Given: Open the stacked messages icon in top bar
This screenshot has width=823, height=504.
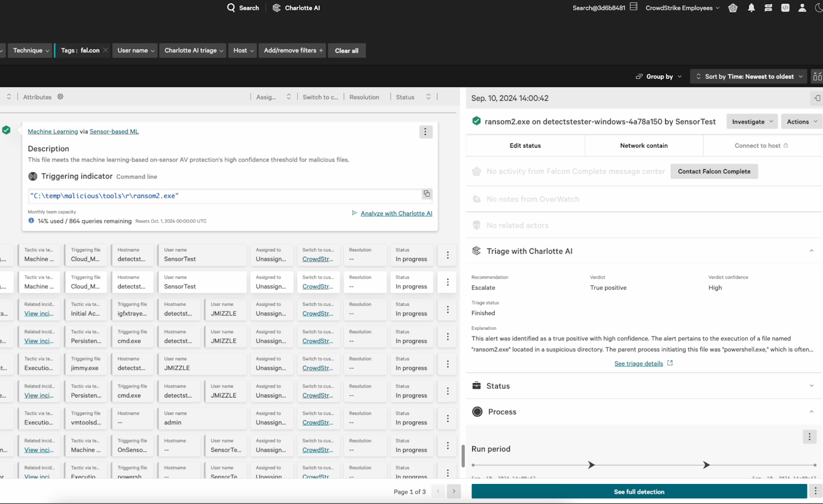Looking at the screenshot, I should coord(768,8).
